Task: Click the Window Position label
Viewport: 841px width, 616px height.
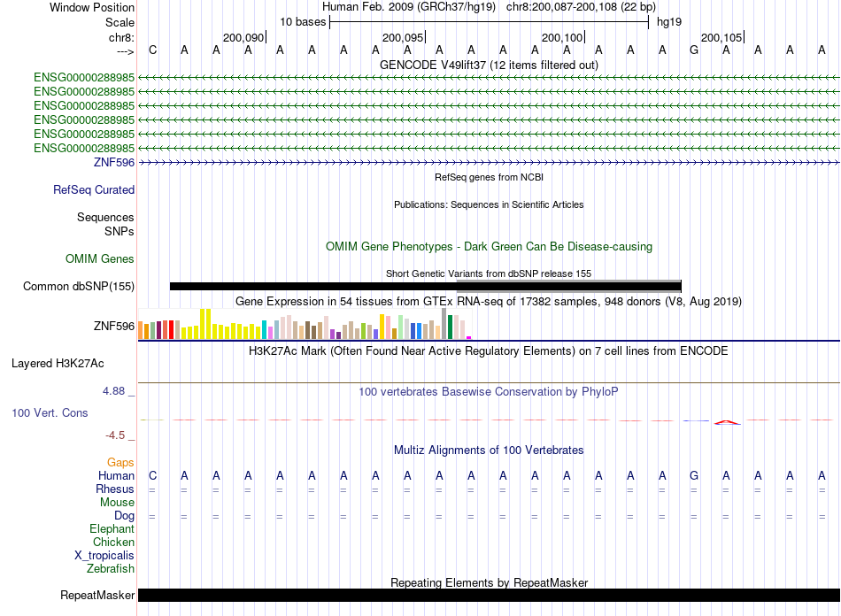Action: (92, 7)
